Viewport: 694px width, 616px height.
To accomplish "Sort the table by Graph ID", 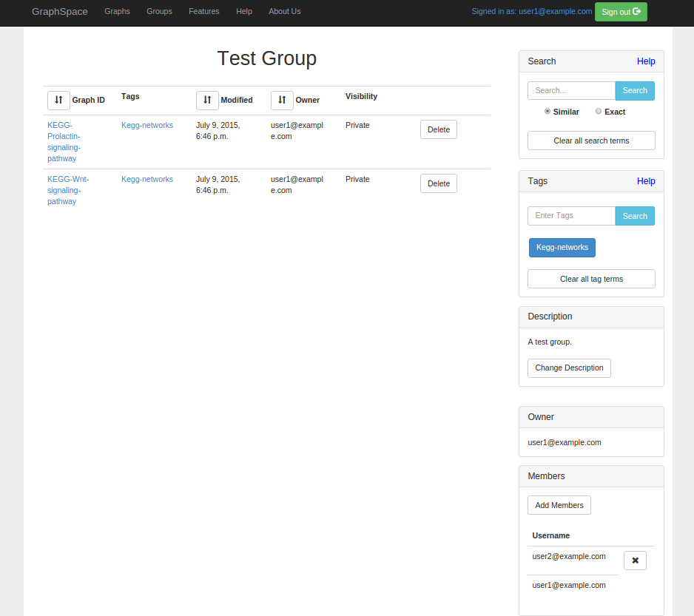I will [58, 101].
